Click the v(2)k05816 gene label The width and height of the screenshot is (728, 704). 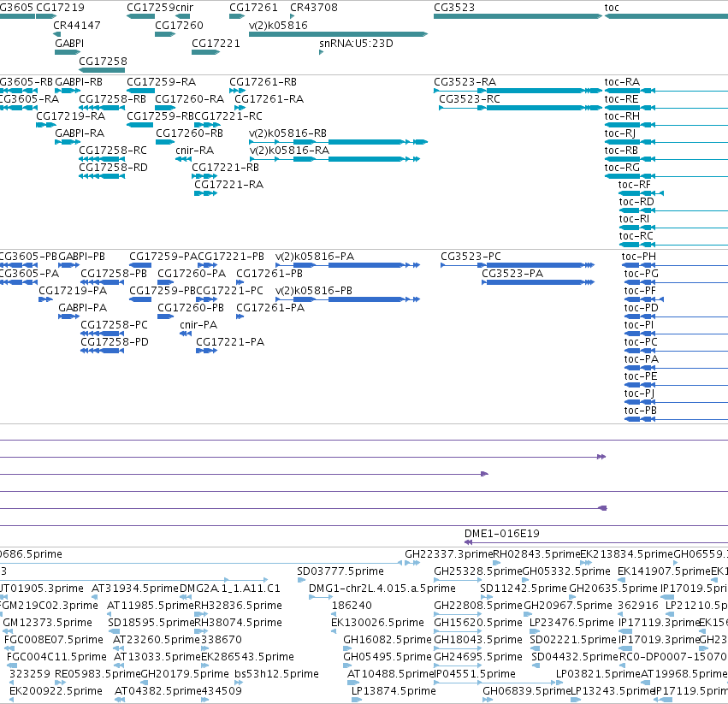[x=278, y=26]
